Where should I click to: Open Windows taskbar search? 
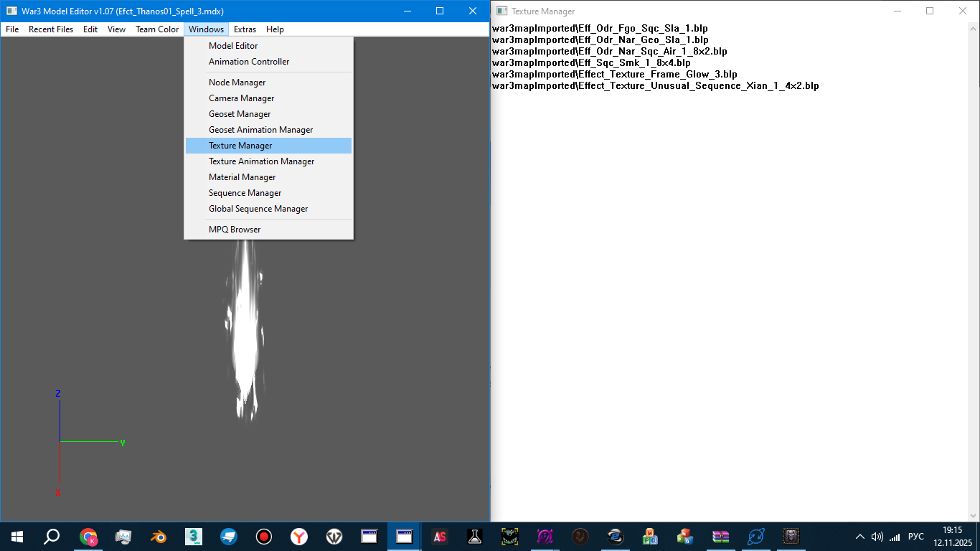pos(52,537)
